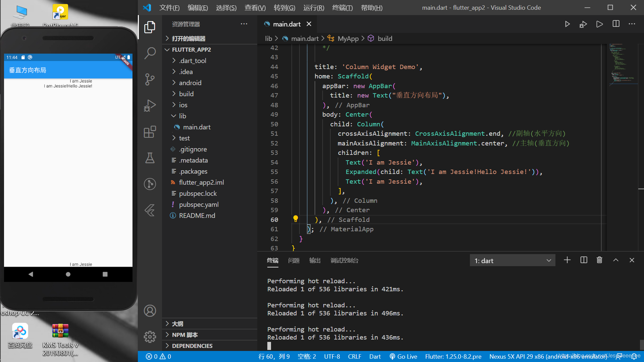This screenshot has width=644, height=362.
Task: Open the Test beaker view
Action: point(150,158)
